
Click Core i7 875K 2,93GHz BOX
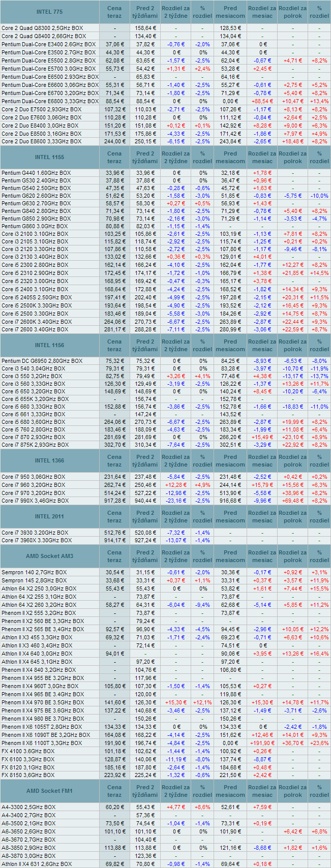(35, 445)
